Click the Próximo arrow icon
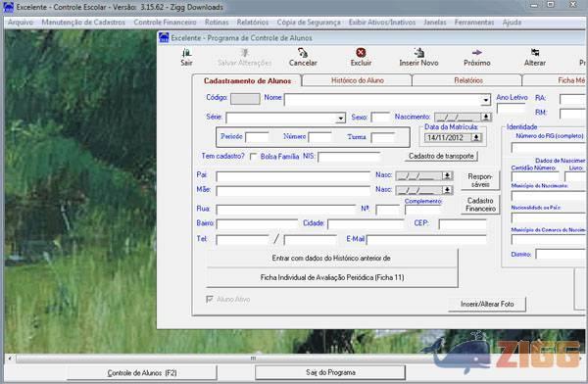588x384 pixels. tap(477, 53)
